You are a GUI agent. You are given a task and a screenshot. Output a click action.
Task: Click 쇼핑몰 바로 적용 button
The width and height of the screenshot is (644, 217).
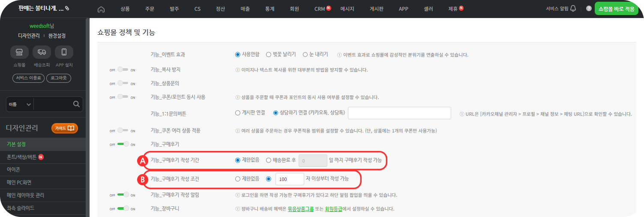pos(616,9)
